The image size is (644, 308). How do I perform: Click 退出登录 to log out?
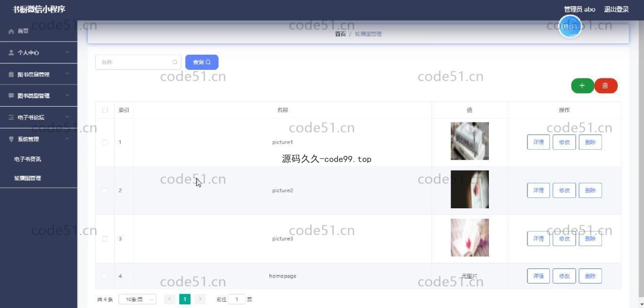616,9
